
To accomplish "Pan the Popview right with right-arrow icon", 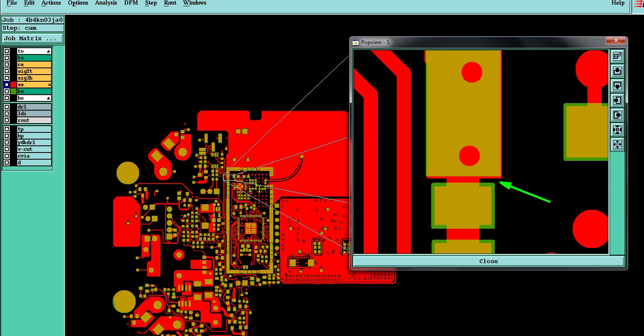I will click(617, 115).
